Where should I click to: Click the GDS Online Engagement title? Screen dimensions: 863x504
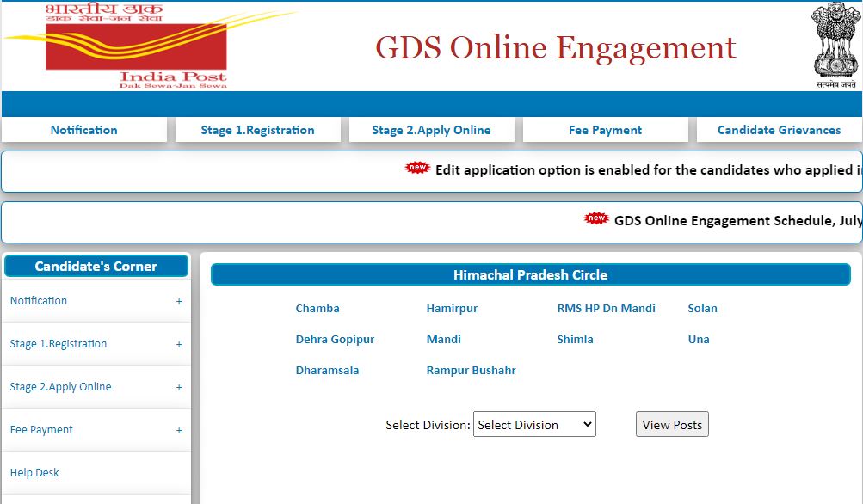555,48
